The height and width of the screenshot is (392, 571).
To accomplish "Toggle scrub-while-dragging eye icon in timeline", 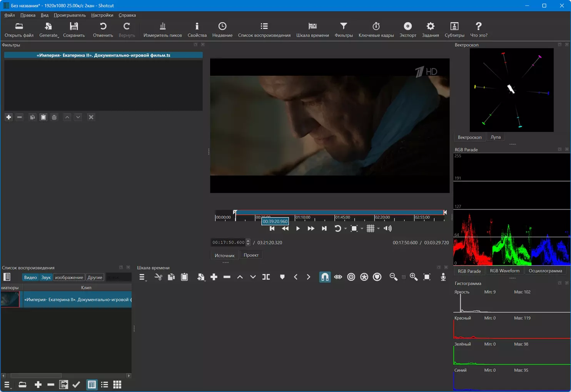I will (x=338, y=277).
